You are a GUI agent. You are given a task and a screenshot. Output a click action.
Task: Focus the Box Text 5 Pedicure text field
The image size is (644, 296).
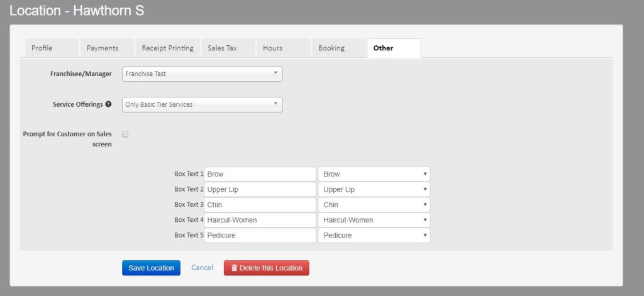pos(260,235)
